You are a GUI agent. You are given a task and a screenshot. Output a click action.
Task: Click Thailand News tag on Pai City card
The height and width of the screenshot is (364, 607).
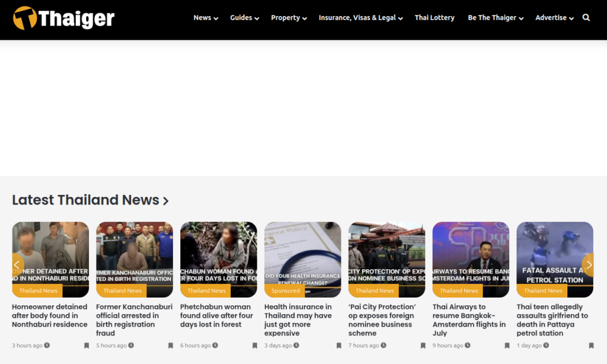[x=373, y=291]
